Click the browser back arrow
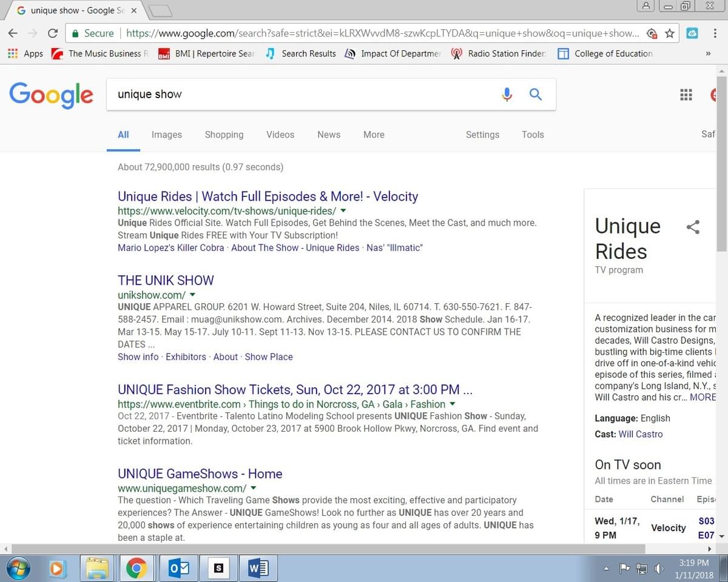This screenshot has height=582, width=728. click(x=13, y=33)
